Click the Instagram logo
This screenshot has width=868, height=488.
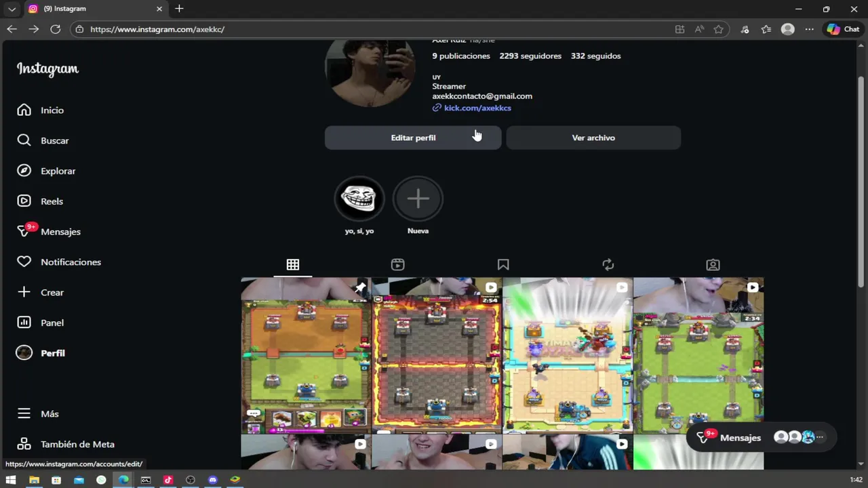[47, 68]
